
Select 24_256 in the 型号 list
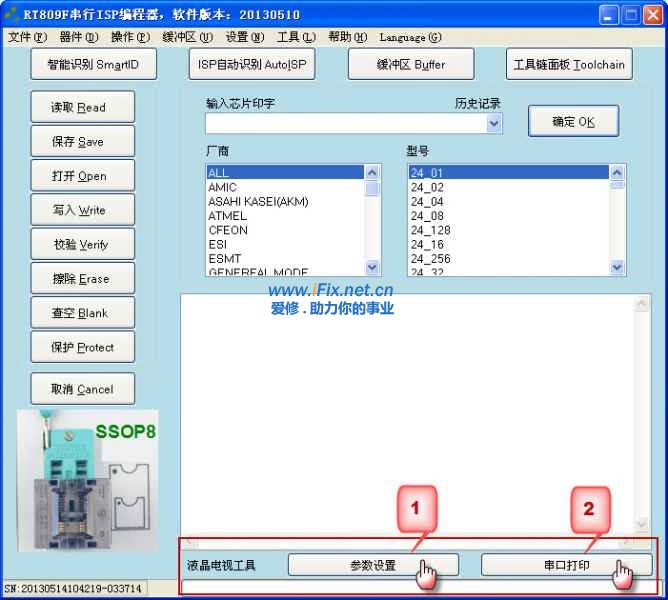pyautogui.click(x=509, y=258)
